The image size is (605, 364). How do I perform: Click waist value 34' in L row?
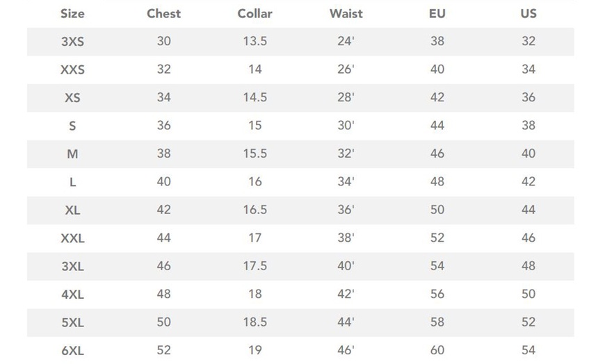[x=346, y=182]
